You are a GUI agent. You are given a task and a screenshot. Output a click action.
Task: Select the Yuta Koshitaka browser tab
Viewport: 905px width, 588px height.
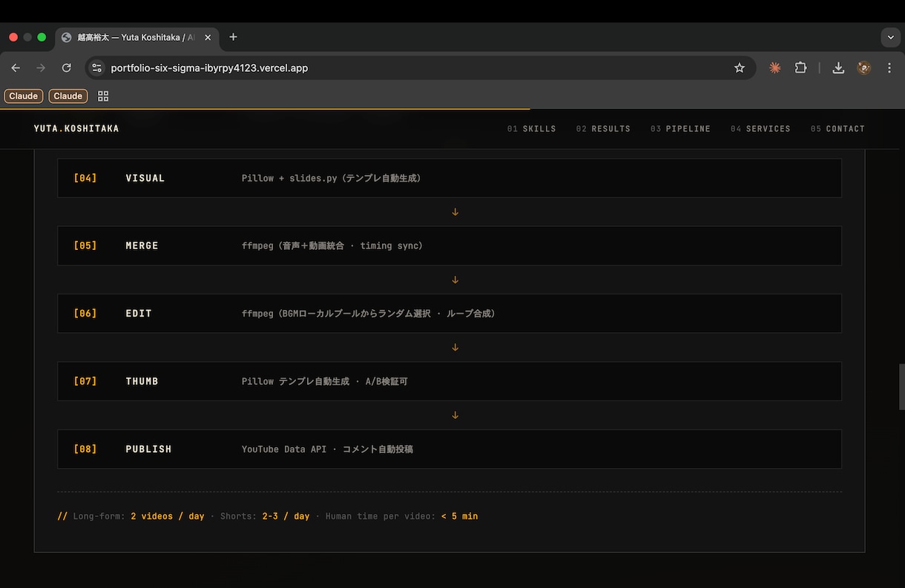pos(137,37)
